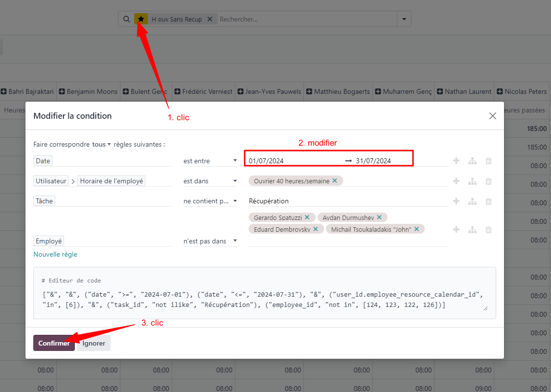This screenshot has height=392, width=551.
Task: Open the 'est entre' operator dropdown
Action: pos(210,161)
